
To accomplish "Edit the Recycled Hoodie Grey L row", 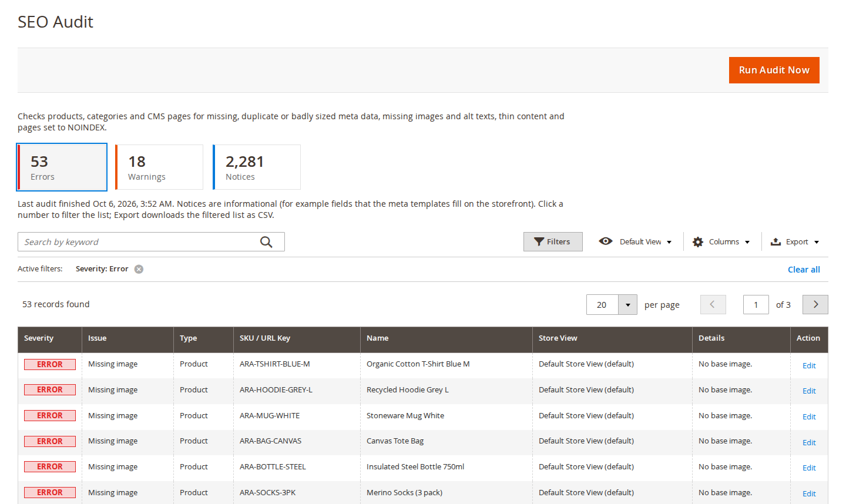I will pos(809,391).
